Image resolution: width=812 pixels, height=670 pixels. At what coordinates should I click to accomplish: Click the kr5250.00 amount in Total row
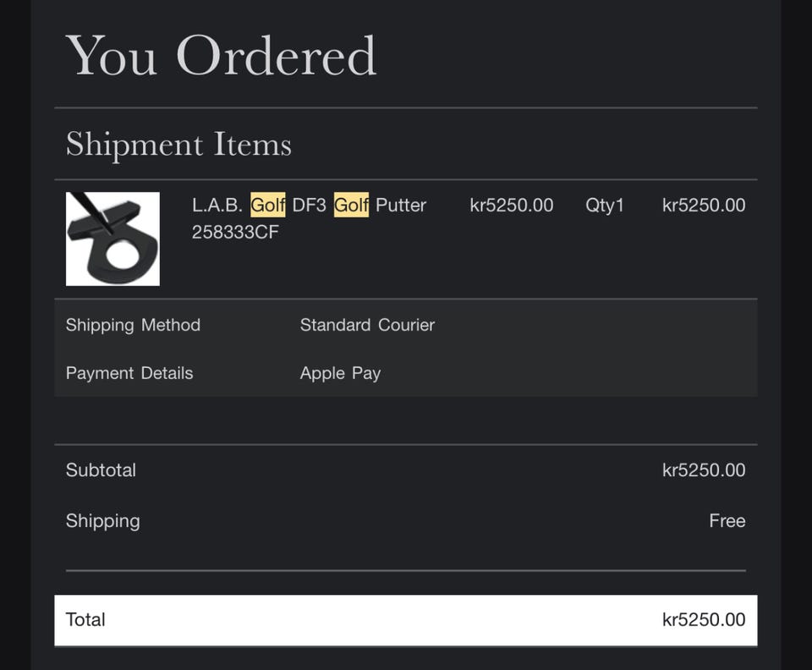click(x=704, y=620)
